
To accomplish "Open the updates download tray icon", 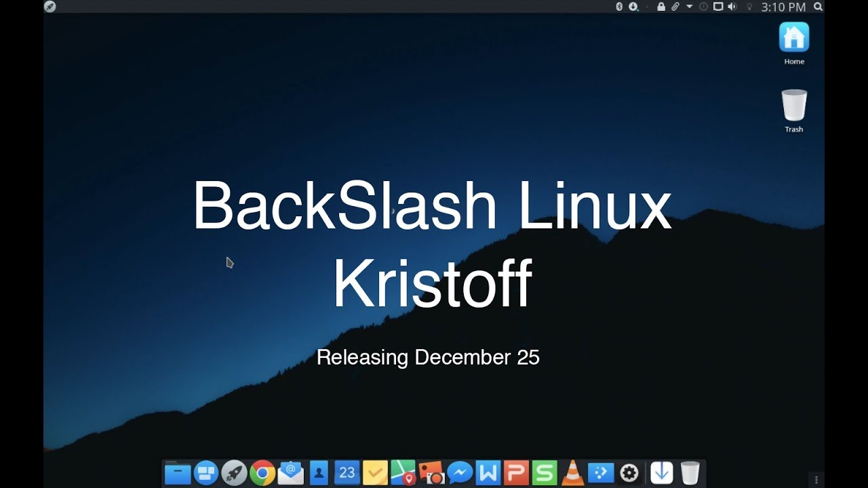I will (x=633, y=7).
